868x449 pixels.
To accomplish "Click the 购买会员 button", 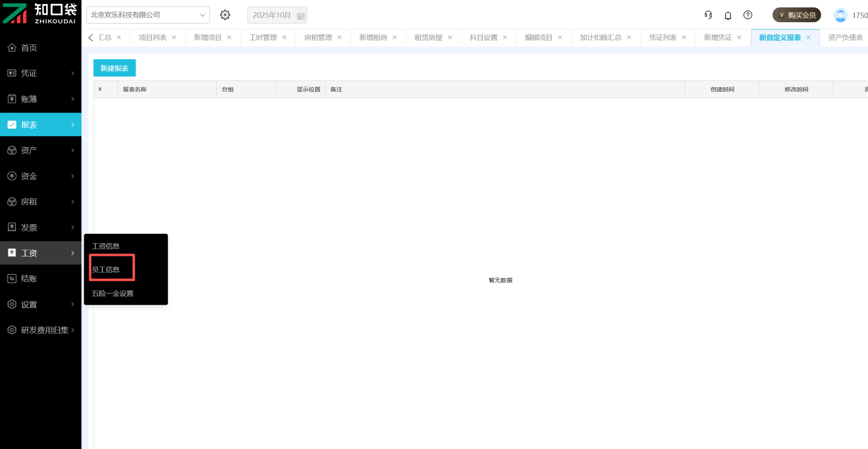I will pyautogui.click(x=797, y=15).
